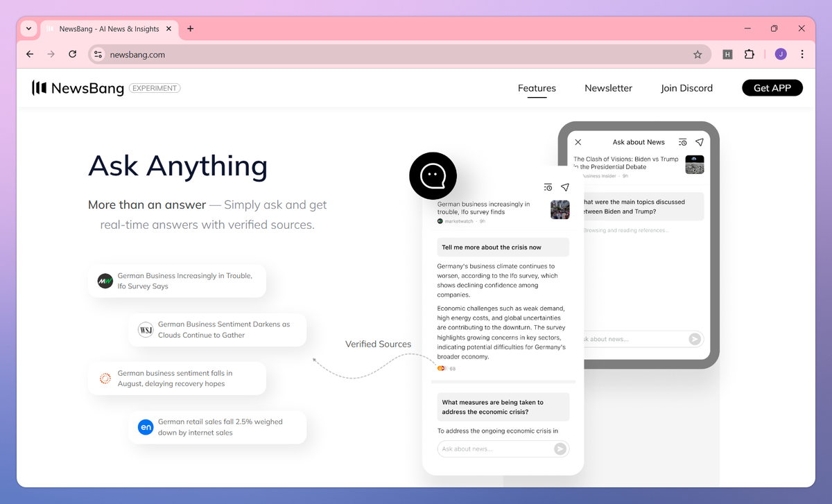Select the WSJ icon on the sentiment headline
Screen dimensions: 832x504
pyautogui.click(x=146, y=330)
